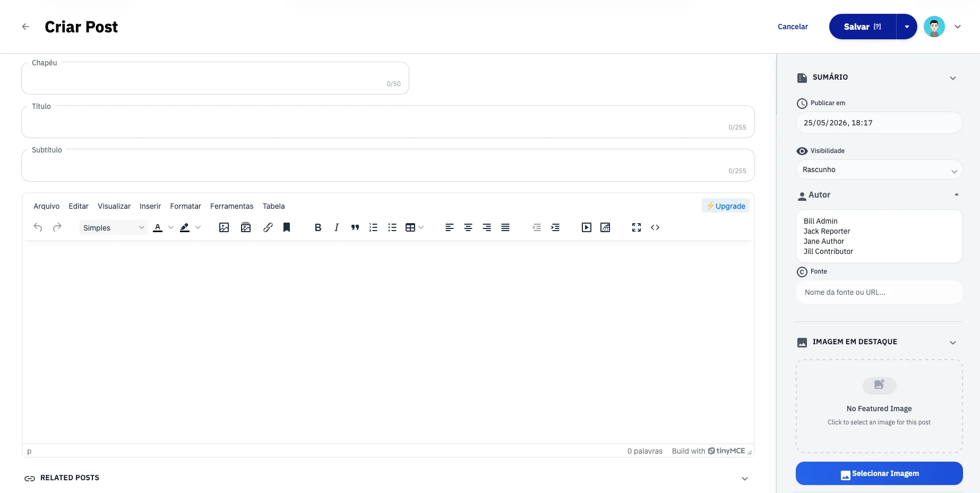
Task: Select Jack Reporter as author
Action: point(827,231)
